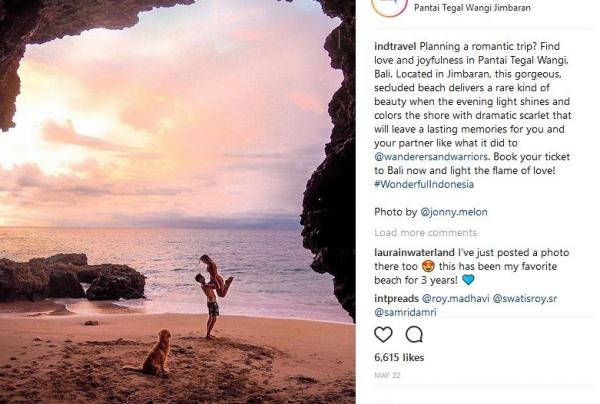Open photographer @jonny.melon's profile
Screen dimensions: 600x404
tap(453, 212)
